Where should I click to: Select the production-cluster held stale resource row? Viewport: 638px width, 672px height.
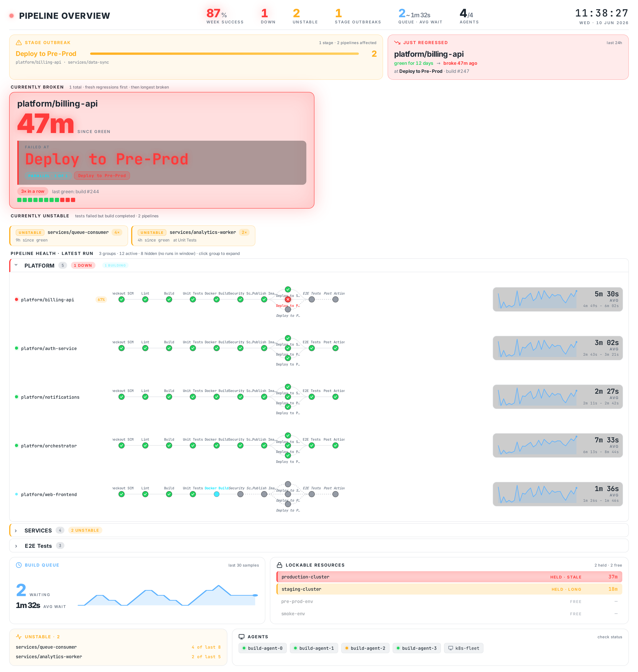click(x=449, y=577)
